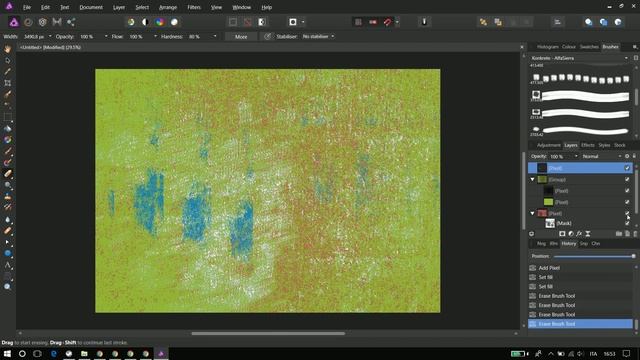Click the Layer Effects fx icon
The width and height of the screenshot is (640, 360).
click(x=579, y=234)
